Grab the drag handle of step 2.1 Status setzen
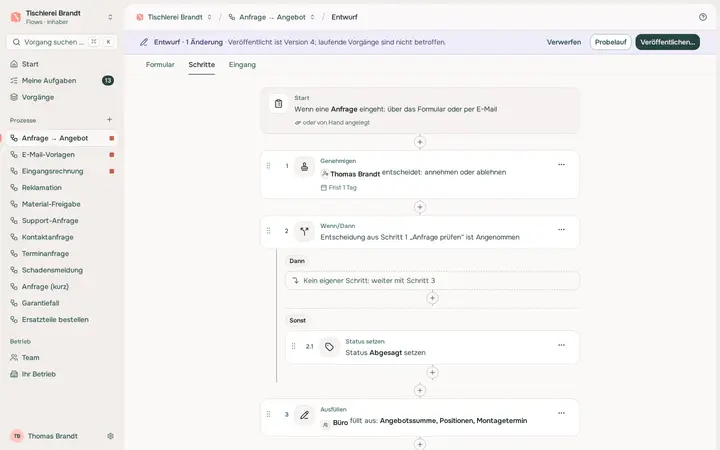 tap(293, 346)
